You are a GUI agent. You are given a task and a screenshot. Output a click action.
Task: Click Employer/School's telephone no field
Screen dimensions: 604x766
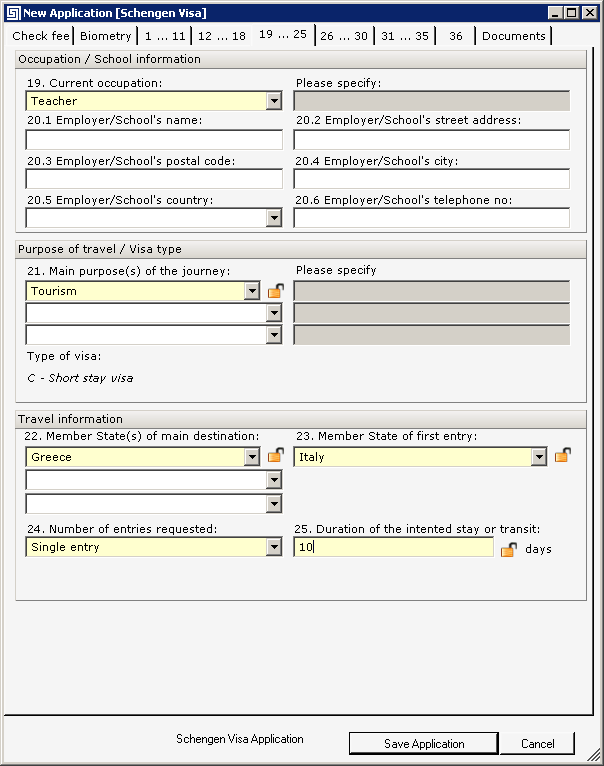431,218
